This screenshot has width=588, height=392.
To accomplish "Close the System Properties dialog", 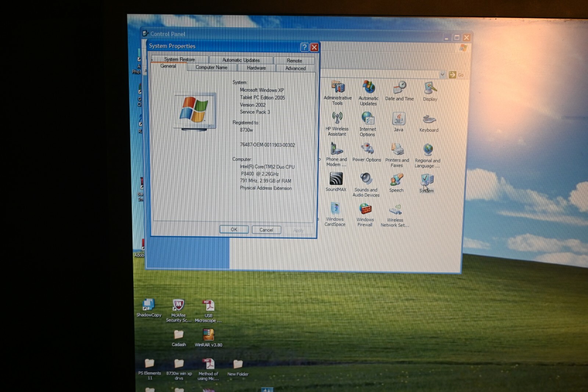I will pyautogui.click(x=314, y=47).
